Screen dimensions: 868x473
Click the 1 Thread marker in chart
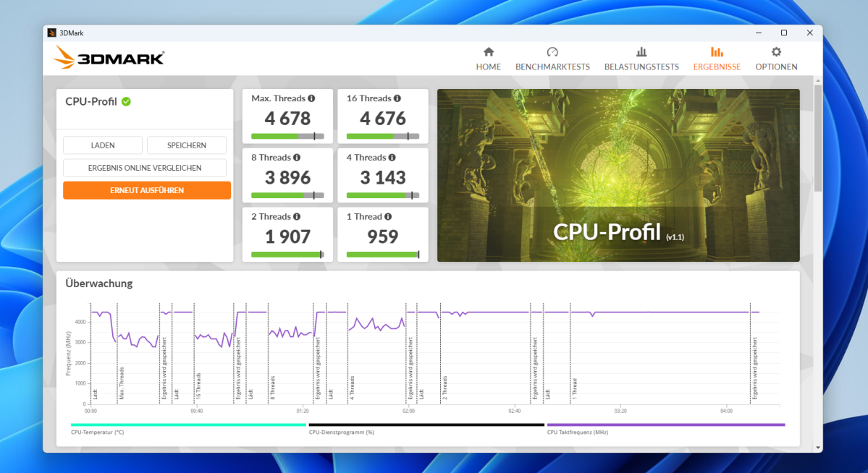click(575, 388)
